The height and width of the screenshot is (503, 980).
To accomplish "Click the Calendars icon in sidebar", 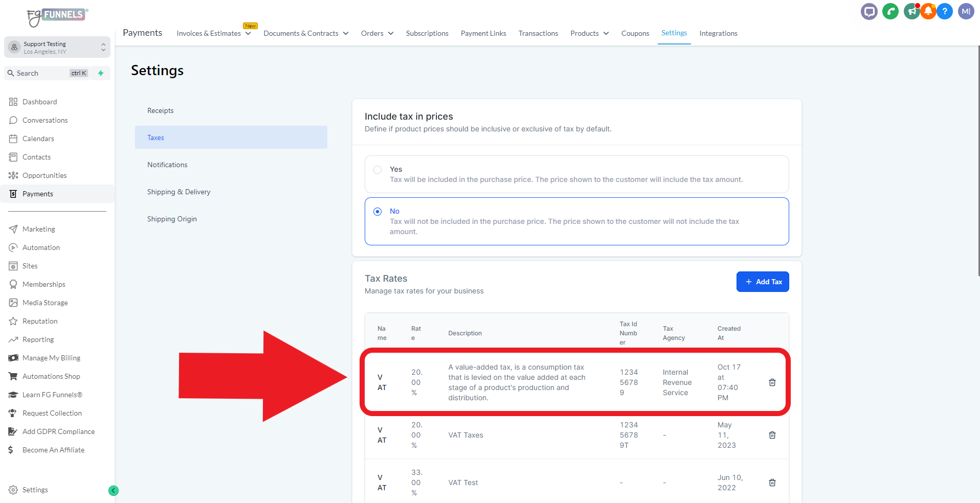I will [13, 139].
